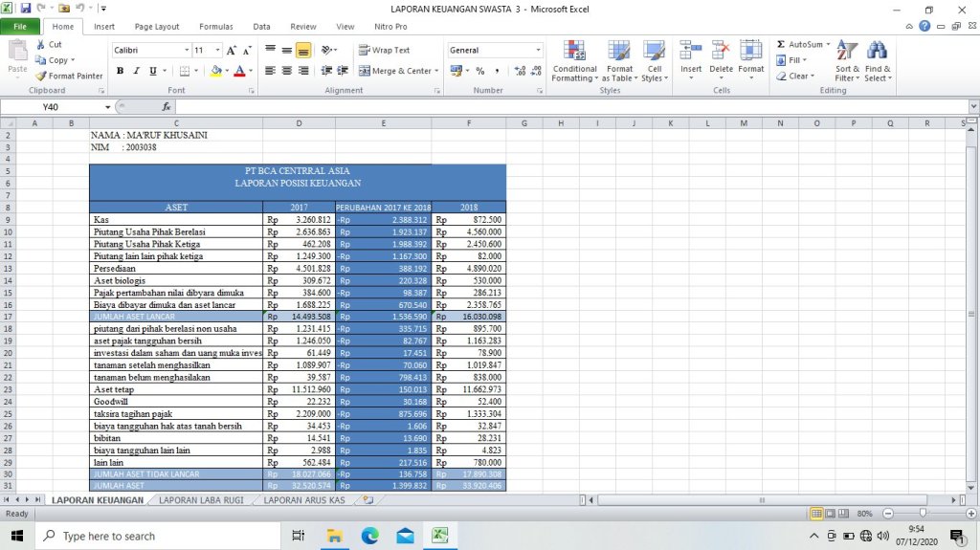
Task: Switch to LAPORAN LABA RUGI sheet
Action: pos(200,499)
